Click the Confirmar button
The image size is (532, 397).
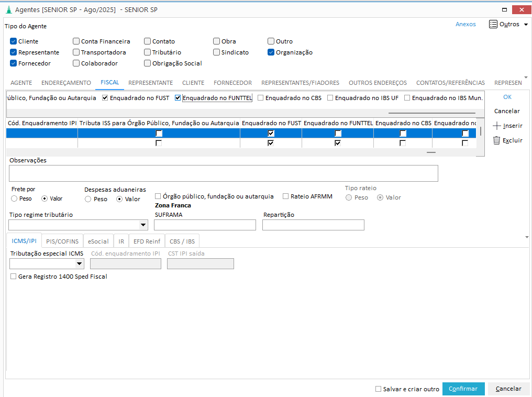click(463, 389)
